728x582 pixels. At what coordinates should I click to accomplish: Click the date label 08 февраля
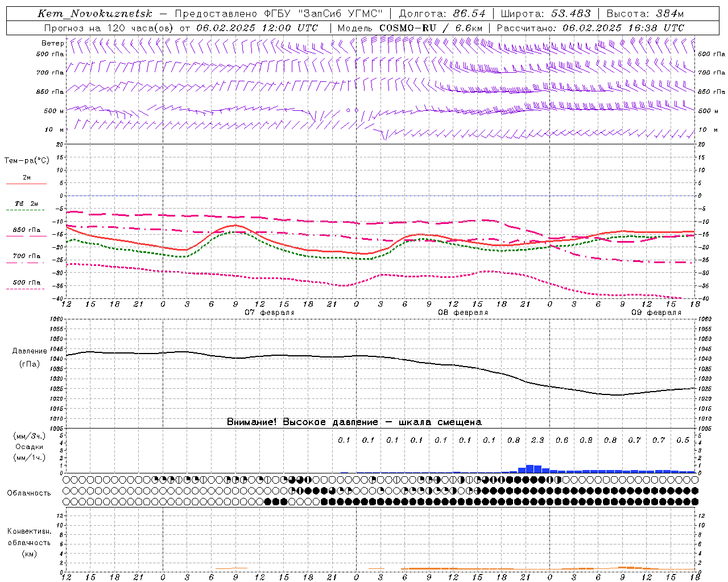tap(463, 313)
